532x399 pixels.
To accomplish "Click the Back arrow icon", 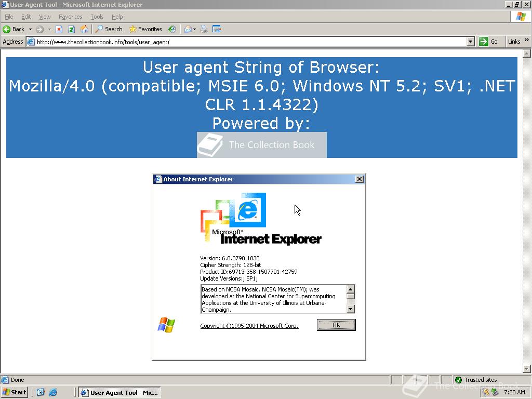I will point(6,29).
